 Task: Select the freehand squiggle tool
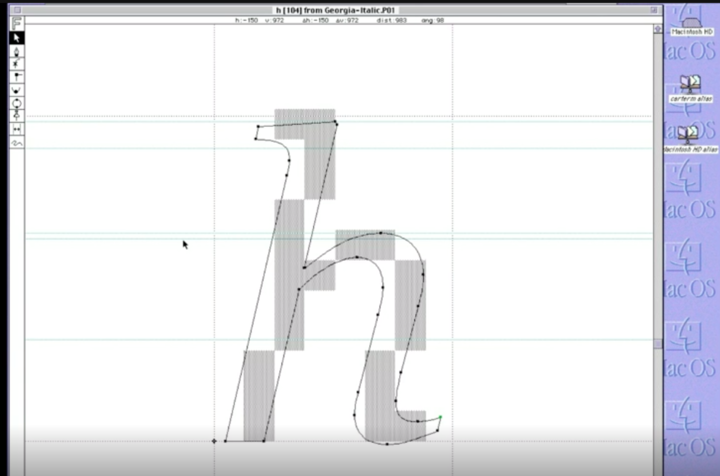point(17,143)
